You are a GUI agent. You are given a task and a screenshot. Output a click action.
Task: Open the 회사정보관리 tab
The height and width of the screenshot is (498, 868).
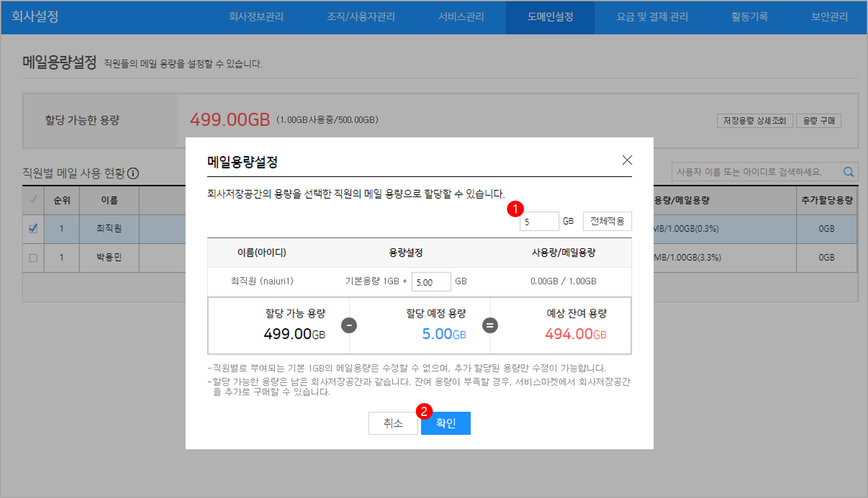coord(256,17)
